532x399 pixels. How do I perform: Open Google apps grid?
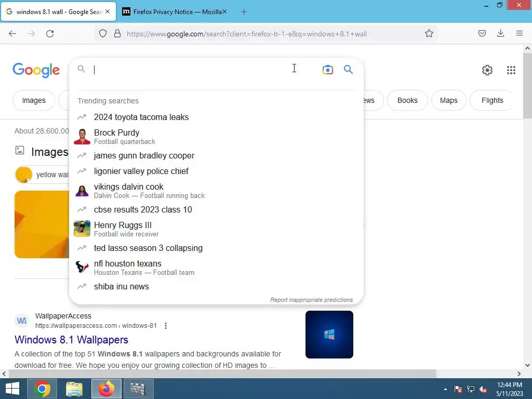point(511,70)
